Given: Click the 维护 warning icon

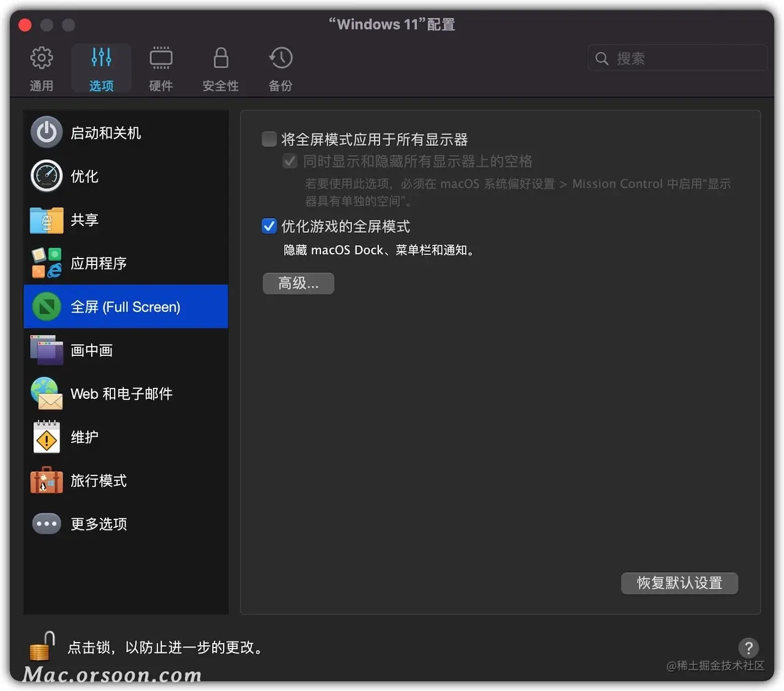Looking at the screenshot, I should click(47, 437).
